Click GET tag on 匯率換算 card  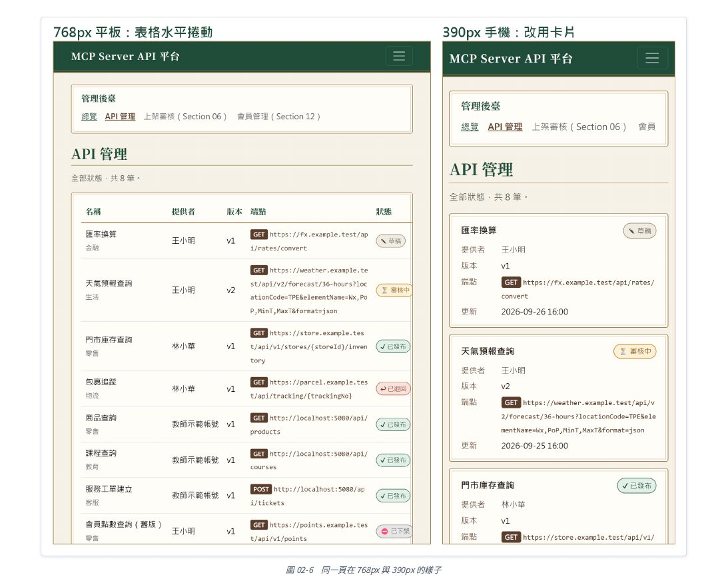tap(511, 283)
